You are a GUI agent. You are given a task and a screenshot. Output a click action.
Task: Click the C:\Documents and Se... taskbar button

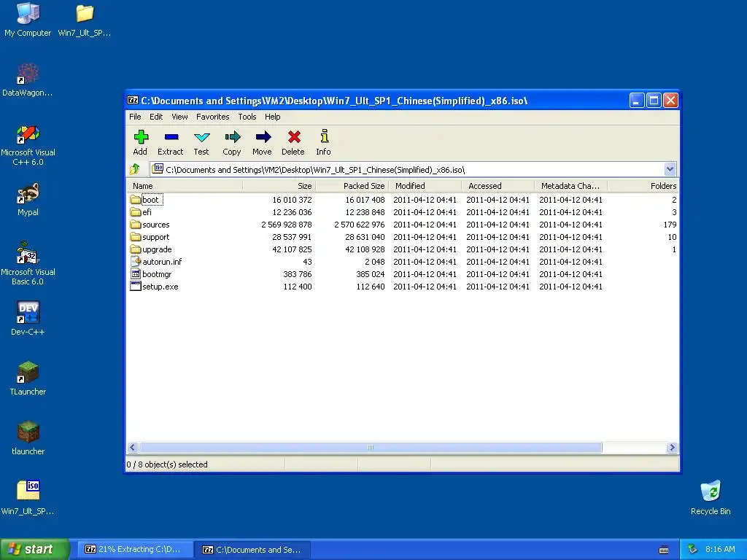click(x=253, y=550)
